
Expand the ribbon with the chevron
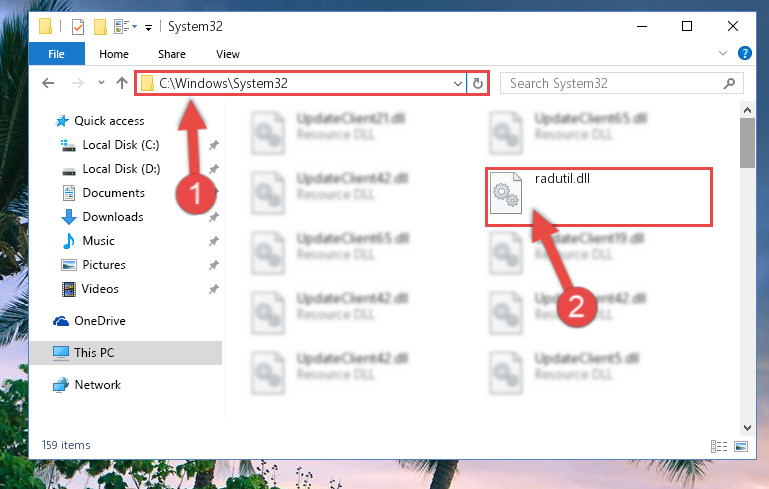point(722,53)
